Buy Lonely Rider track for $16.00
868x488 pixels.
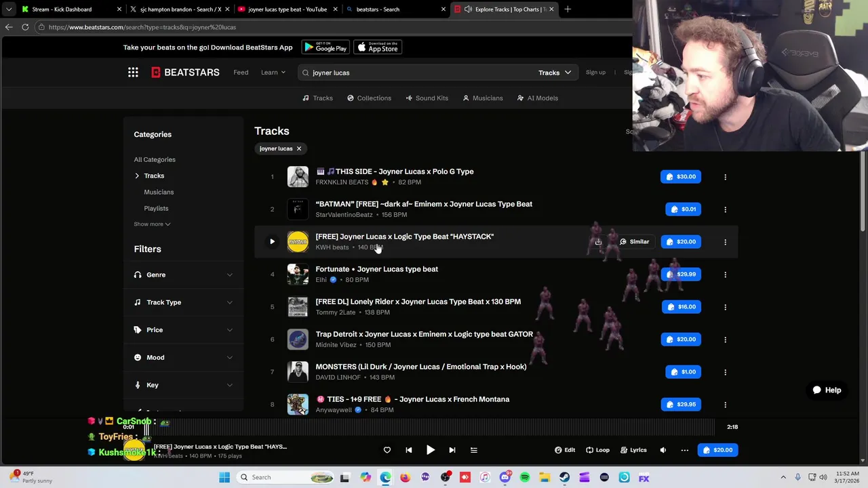[x=682, y=307]
